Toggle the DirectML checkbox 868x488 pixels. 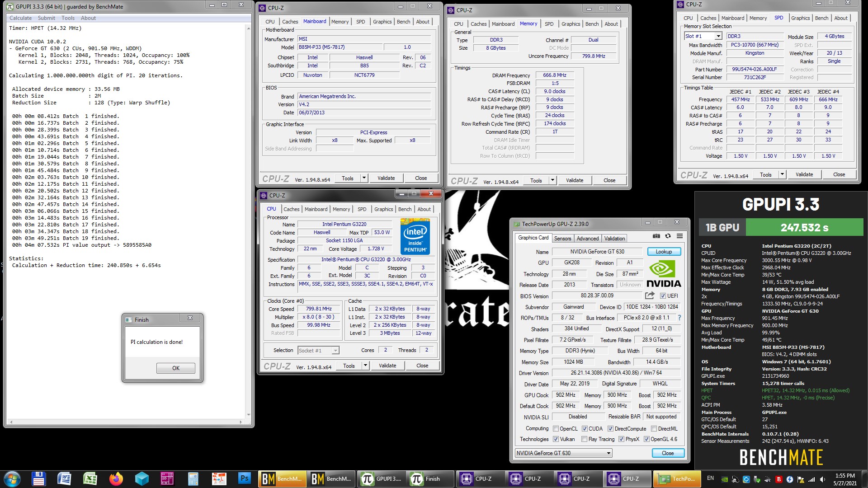(654, 429)
